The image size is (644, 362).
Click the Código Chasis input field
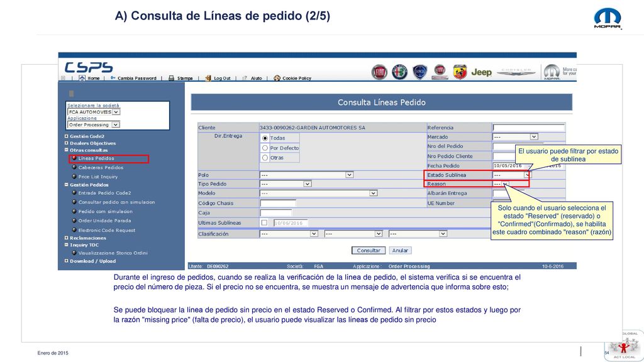[278, 203]
